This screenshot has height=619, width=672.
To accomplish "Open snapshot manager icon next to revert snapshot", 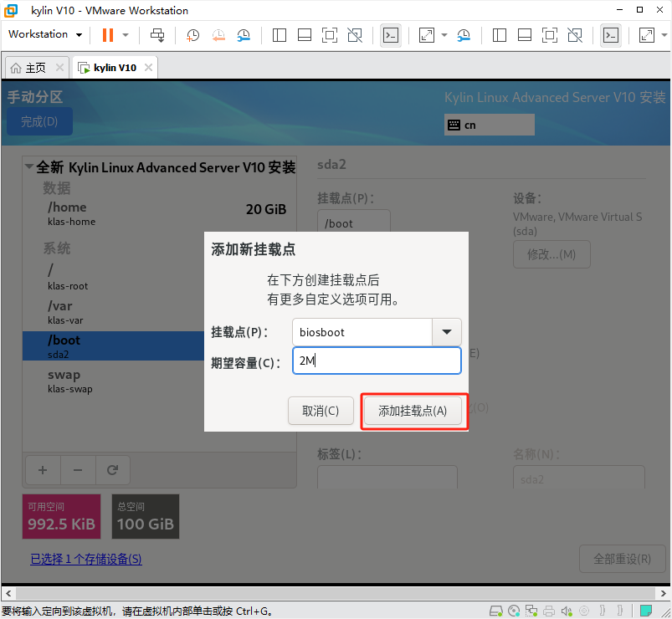I will [x=244, y=35].
